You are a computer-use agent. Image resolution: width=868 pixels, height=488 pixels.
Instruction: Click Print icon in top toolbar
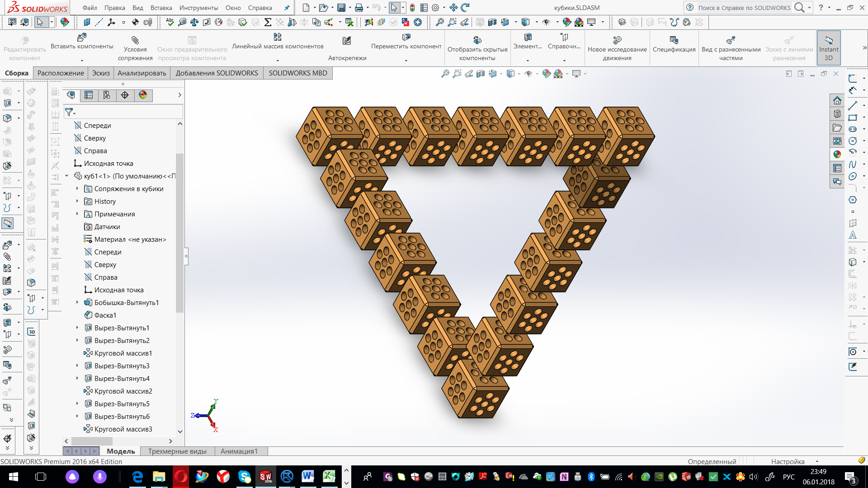click(359, 8)
